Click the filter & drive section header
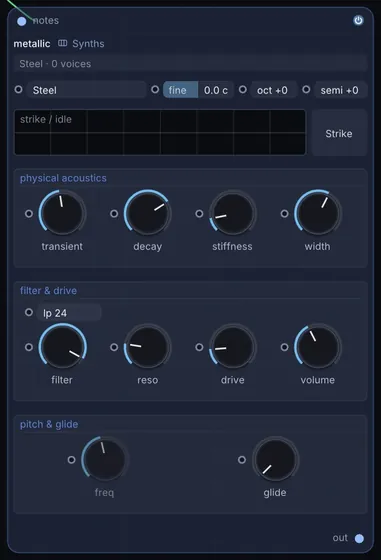Image resolution: width=381 pixels, height=560 pixels. pyautogui.click(x=48, y=290)
